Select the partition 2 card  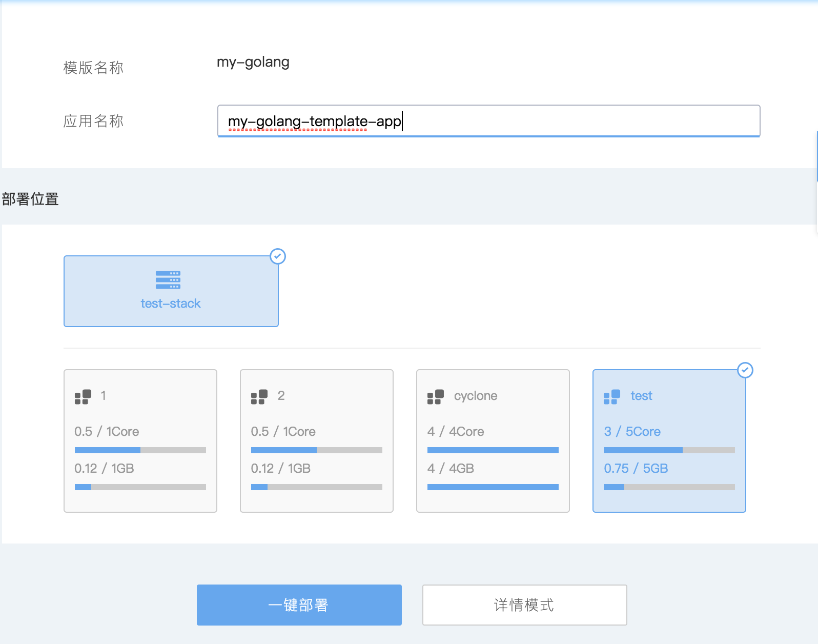click(x=316, y=440)
